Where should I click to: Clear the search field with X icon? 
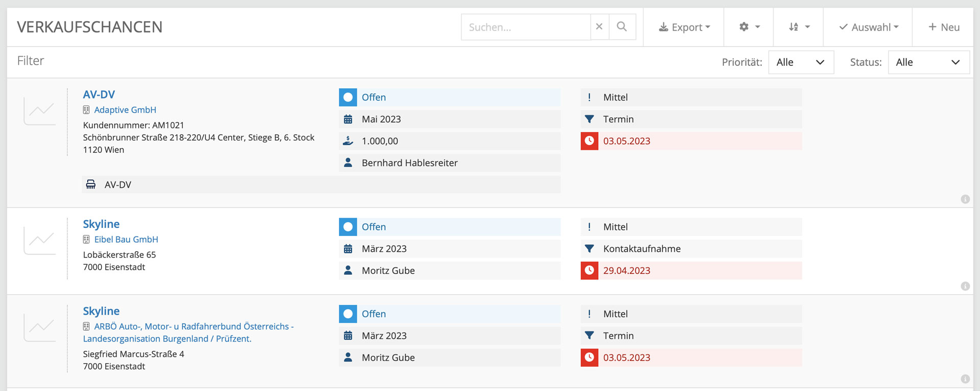(599, 27)
